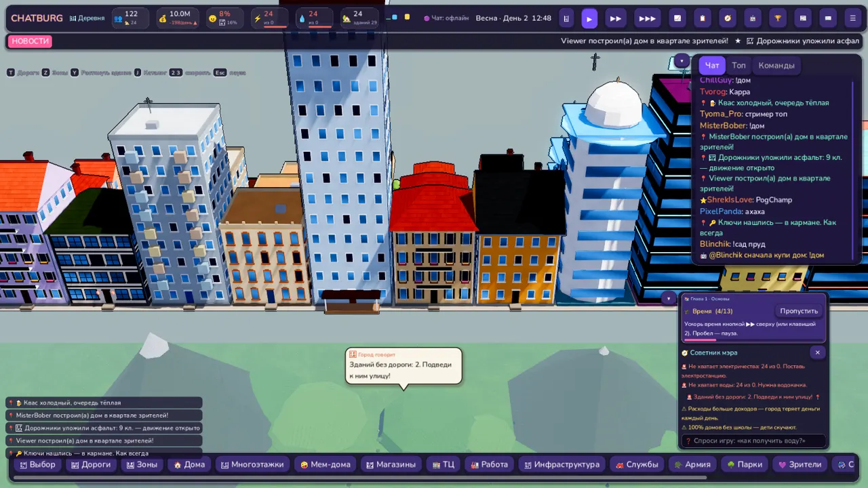Close the Советник мэра panel

point(817,352)
